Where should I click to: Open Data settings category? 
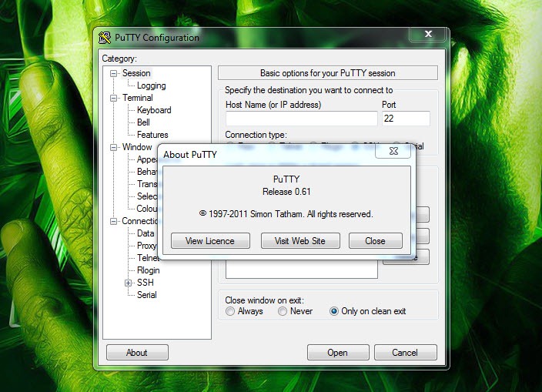coord(146,233)
